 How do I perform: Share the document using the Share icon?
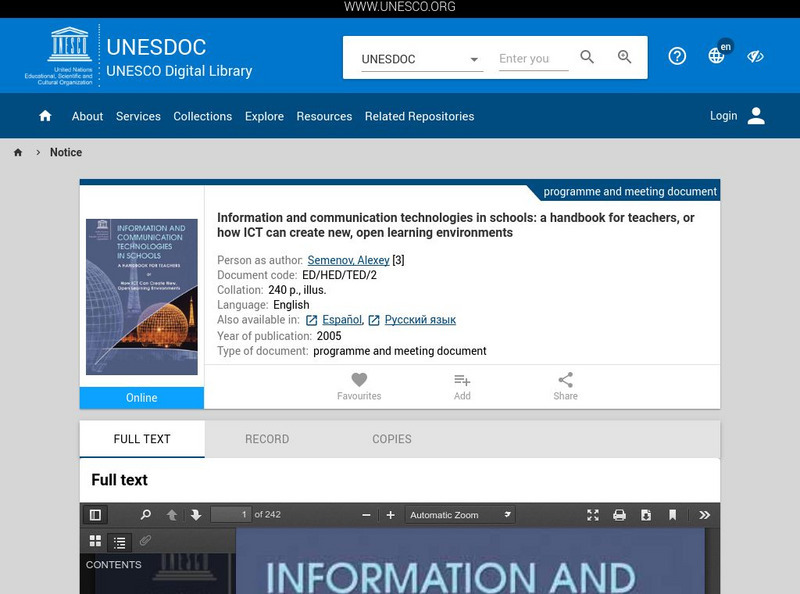click(566, 386)
